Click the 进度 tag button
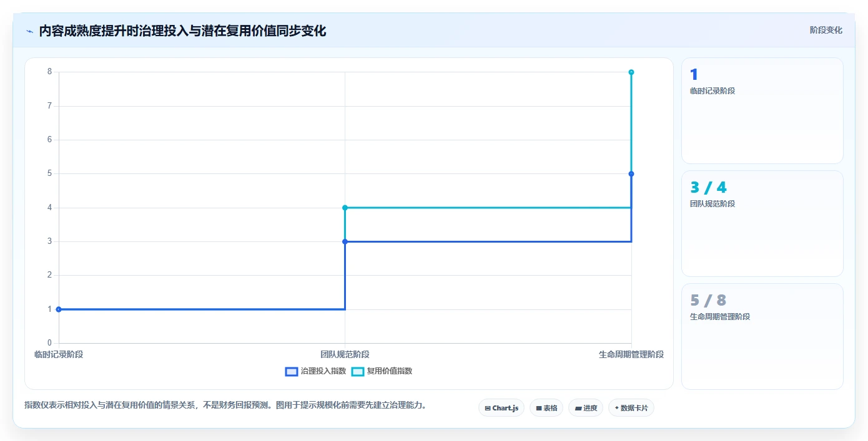 click(586, 408)
